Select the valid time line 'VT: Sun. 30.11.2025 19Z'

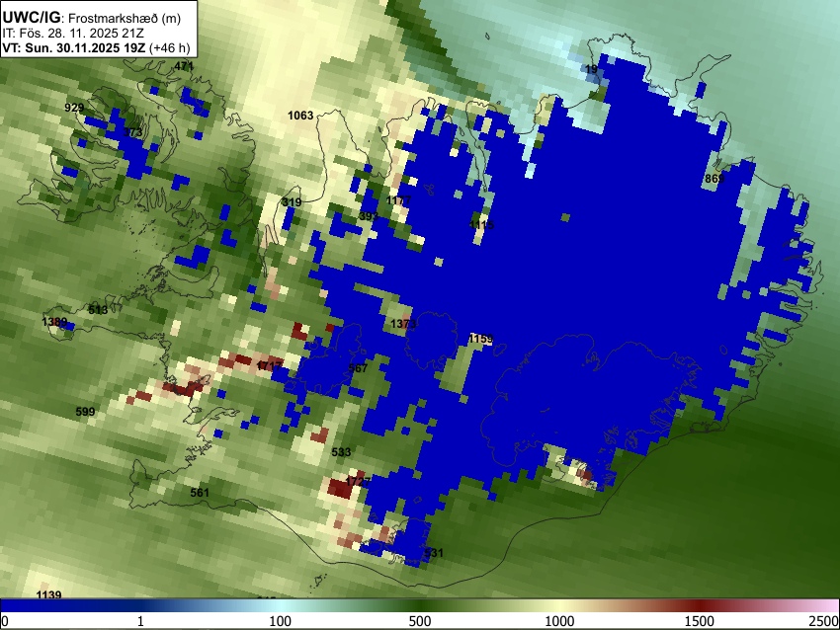pyautogui.click(x=73, y=47)
